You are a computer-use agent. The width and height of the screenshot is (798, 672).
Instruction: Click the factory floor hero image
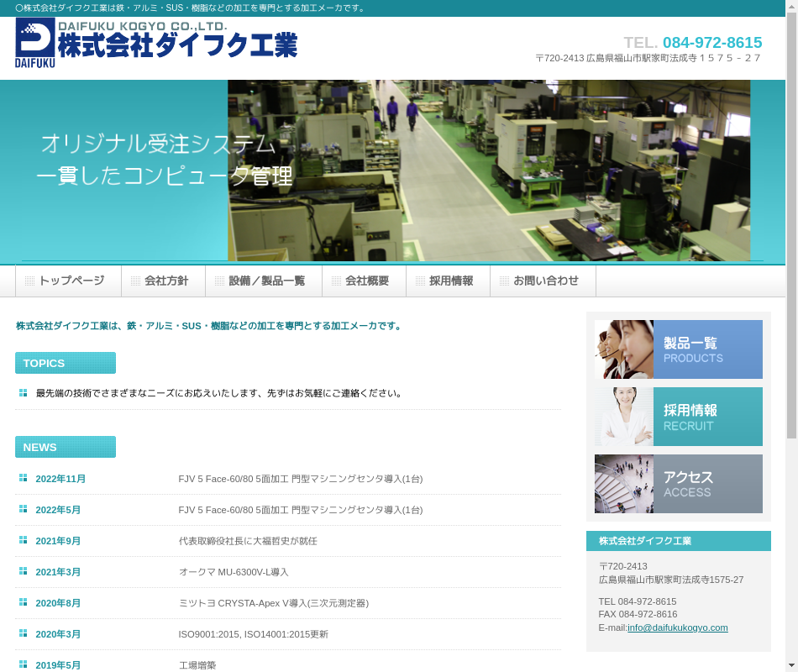(x=488, y=171)
